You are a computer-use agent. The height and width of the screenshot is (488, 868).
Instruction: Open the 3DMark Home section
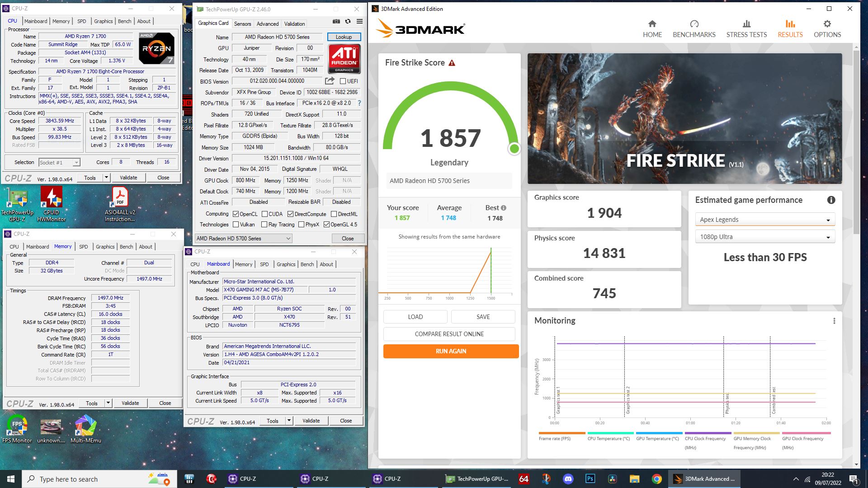tap(652, 29)
